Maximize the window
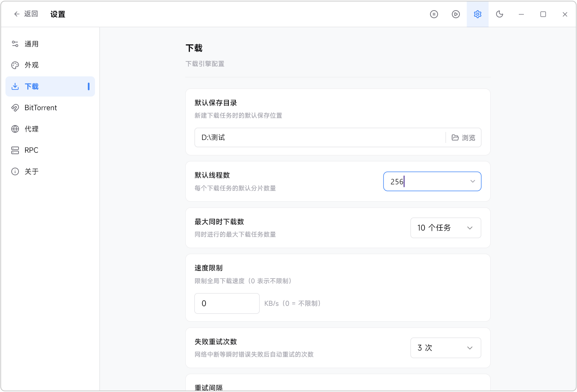The height and width of the screenshot is (392, 577). click(543, 14)
